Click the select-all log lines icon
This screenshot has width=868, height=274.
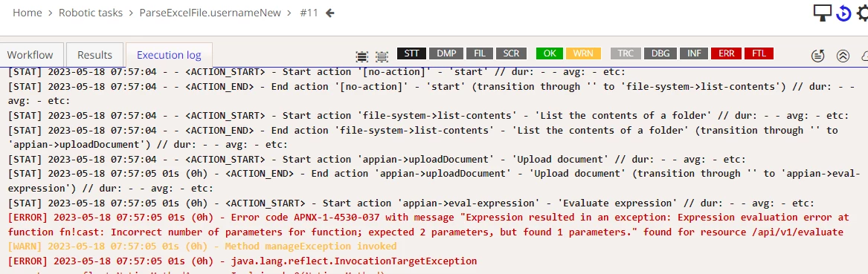361,55
